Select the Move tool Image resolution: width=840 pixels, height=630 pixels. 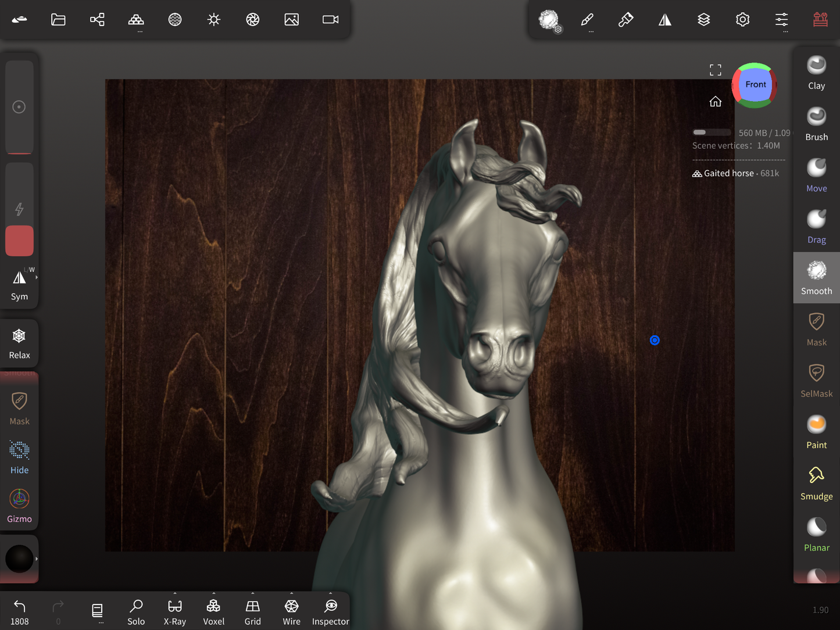click(x=816, y=175)
